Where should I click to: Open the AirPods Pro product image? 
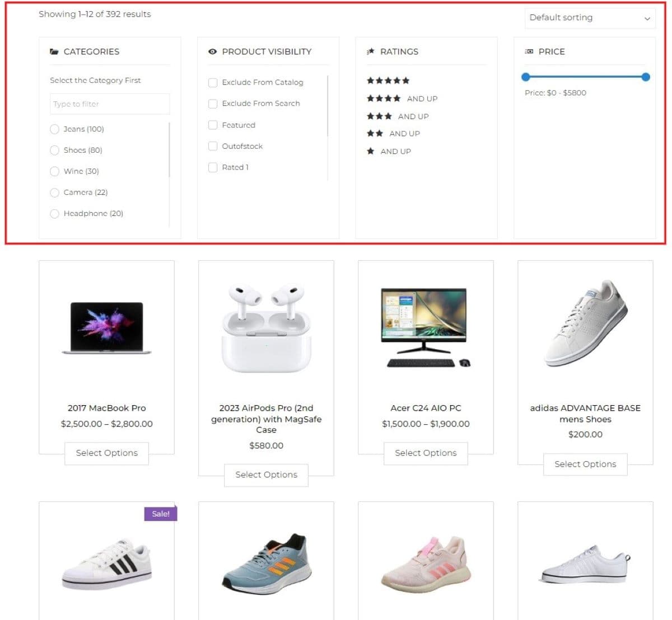pyautogui.click(x=266, y=328)
